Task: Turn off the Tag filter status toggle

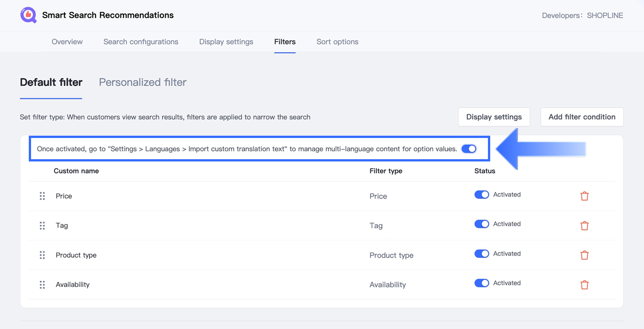Action: (481, 224)
